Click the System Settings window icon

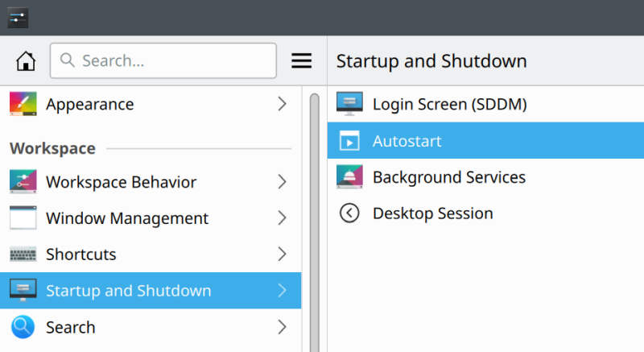[18, 18]
